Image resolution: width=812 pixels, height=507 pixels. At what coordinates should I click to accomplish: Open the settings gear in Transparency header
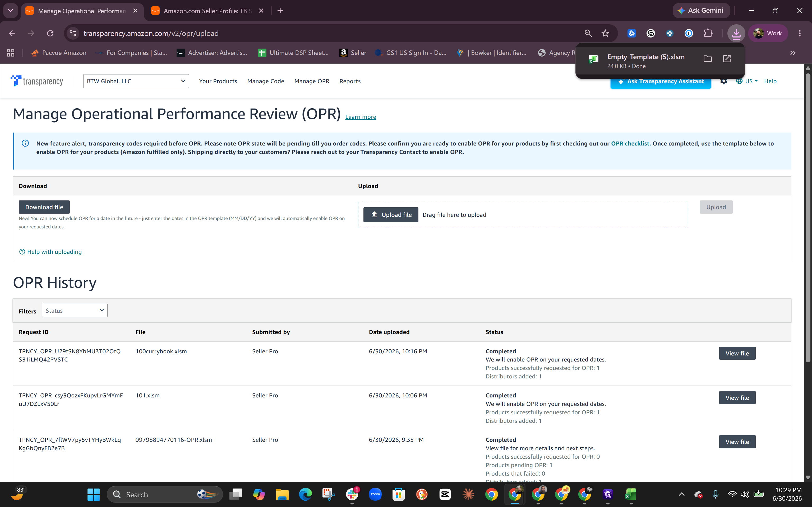[723, 82]
